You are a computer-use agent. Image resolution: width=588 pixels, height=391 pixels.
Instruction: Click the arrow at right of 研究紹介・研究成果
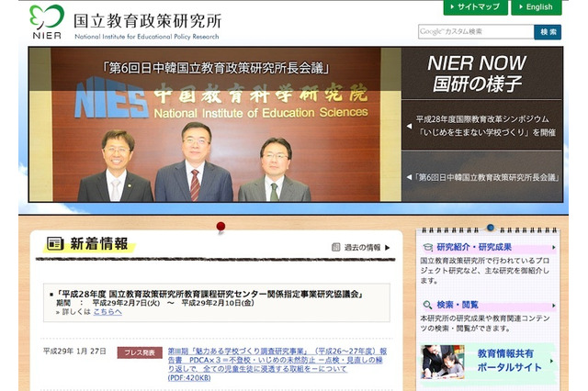click(553, 248)
